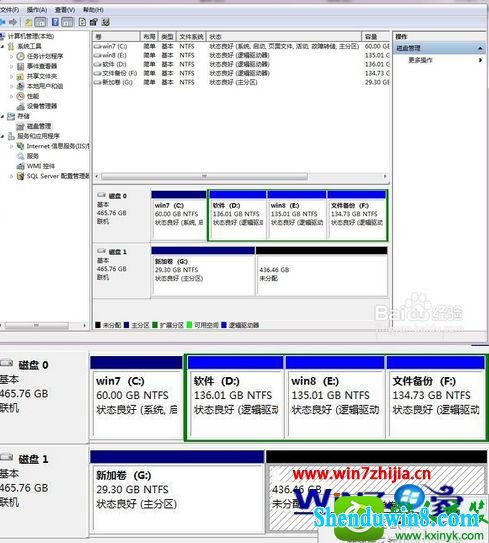Screen dimensions: 489x543
Task: Select the 文件备份 (F:) volume list row
Action: click(241, 73)
